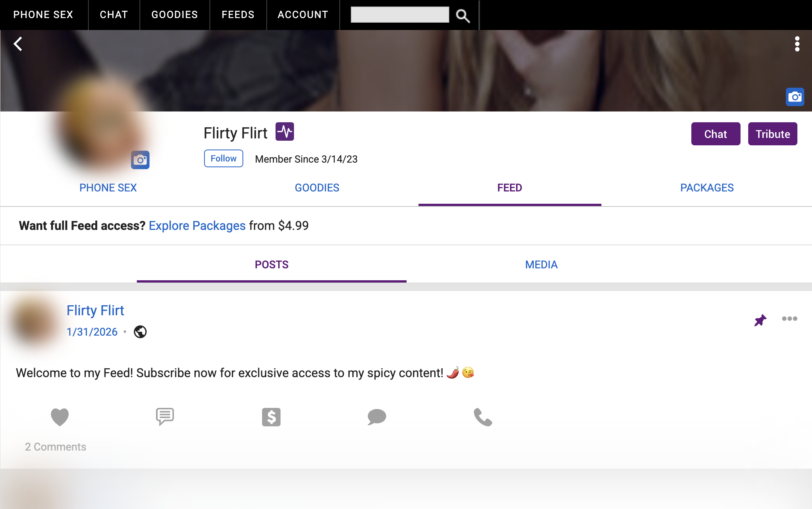The height and width of the screenshot is (509, 812).
Task: Click the 1/31/2026 post date link
Action: pyautogui.click(x=92, y=332)
